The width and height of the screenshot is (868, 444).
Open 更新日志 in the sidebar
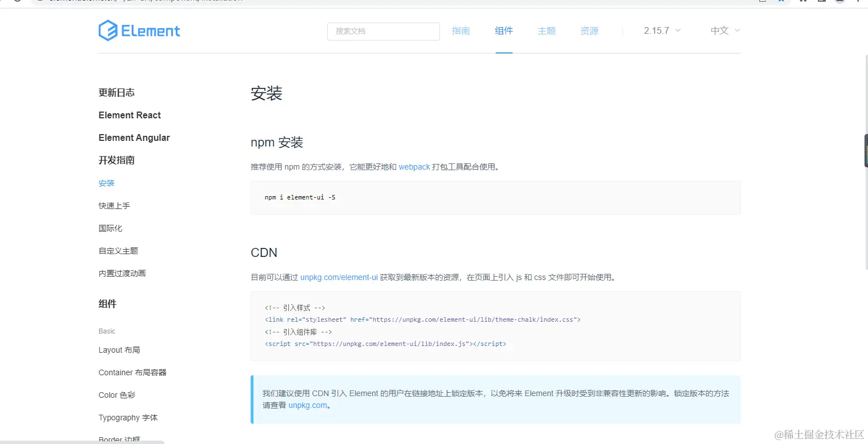[x=117, y=93]
